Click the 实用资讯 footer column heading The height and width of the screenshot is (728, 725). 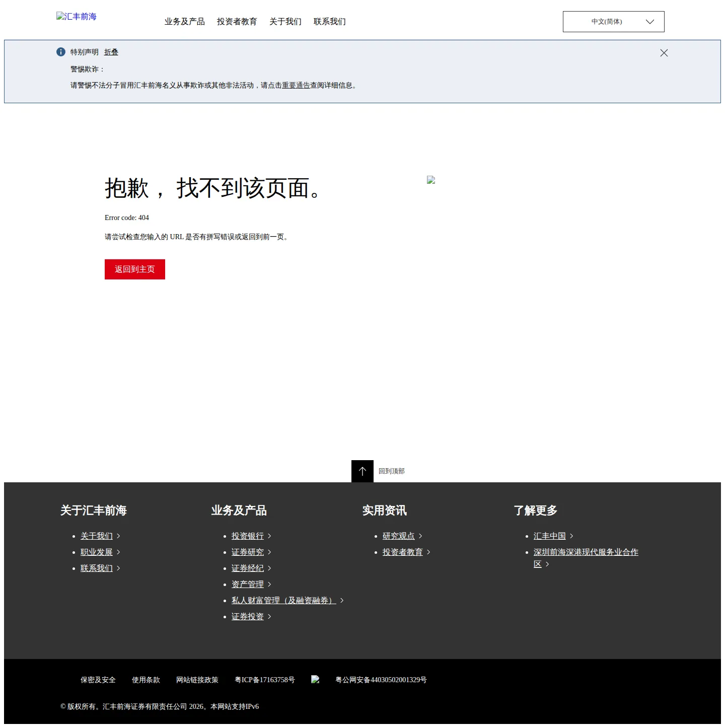tap(385, 511)
